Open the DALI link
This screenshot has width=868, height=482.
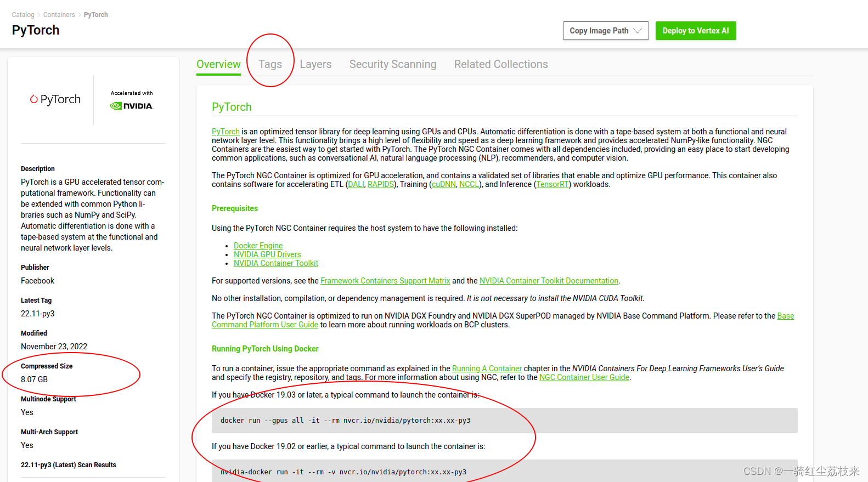coord(356,184)
